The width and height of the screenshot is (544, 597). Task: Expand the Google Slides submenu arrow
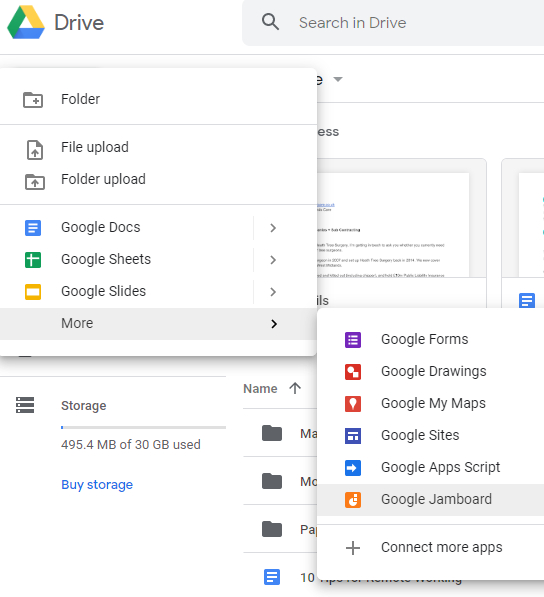pos(273,292)
